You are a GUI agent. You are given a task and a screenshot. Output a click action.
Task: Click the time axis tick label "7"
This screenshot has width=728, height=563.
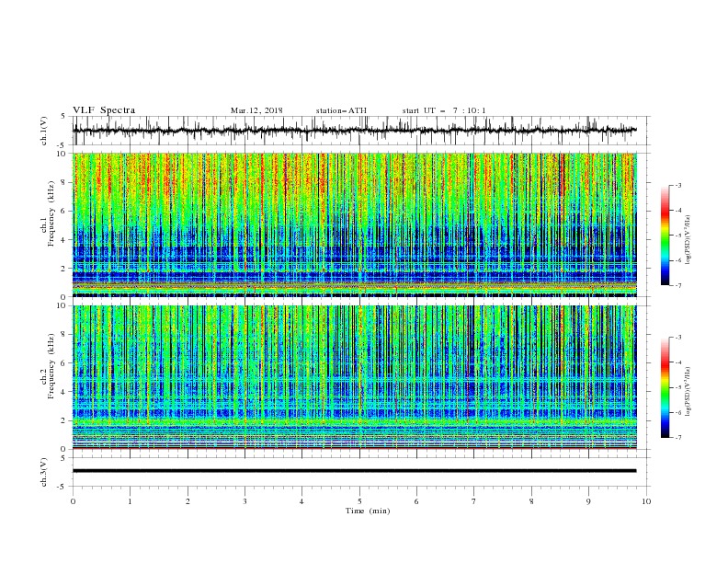point(474,501)
